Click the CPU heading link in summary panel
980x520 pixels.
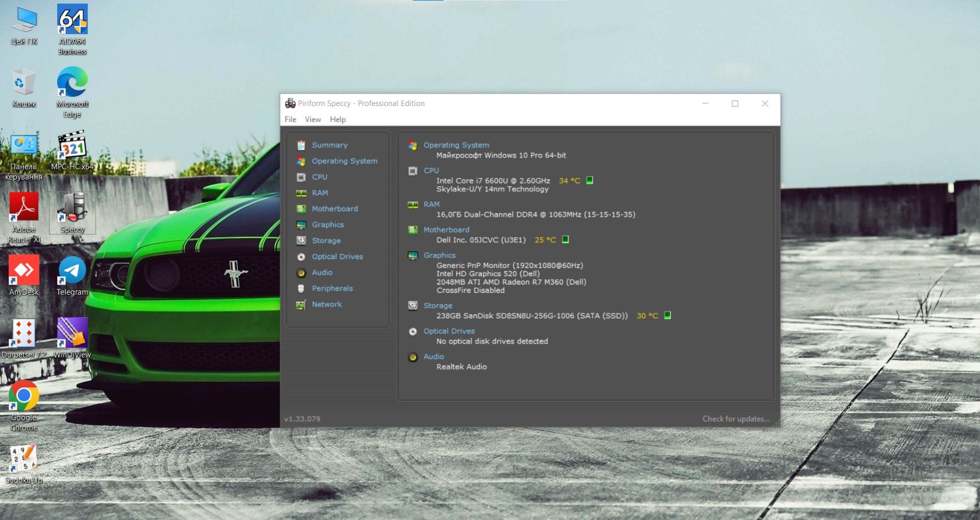click(431, 171)
